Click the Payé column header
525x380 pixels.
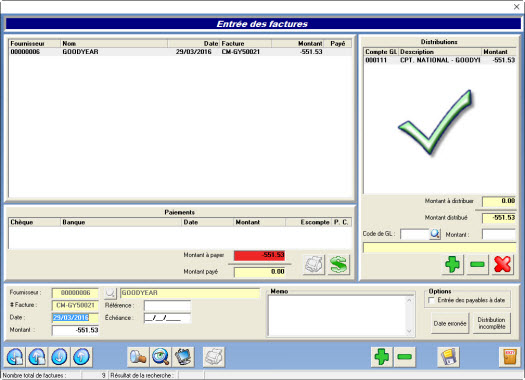338,44
